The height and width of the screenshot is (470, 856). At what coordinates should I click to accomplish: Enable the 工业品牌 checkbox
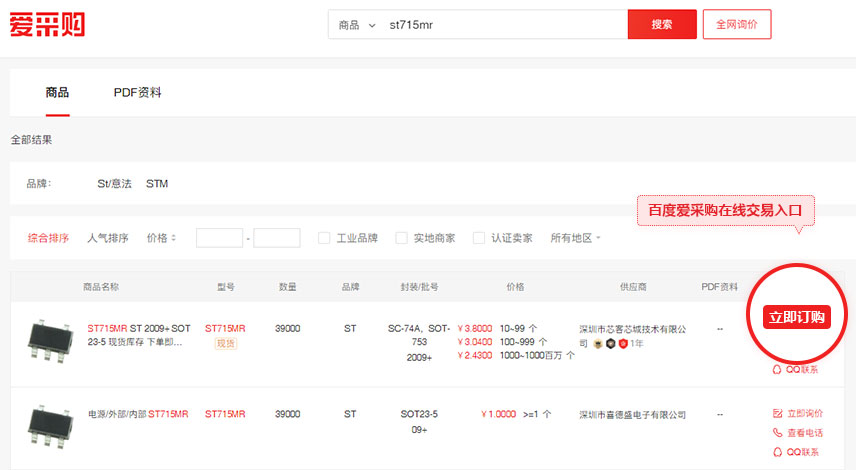coord(324,238)
